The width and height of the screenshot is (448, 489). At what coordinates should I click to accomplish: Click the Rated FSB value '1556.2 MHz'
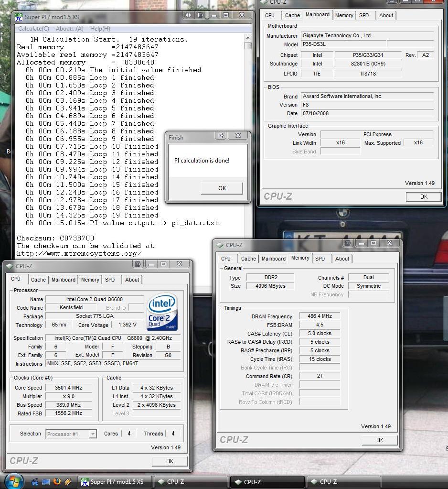click(x=69, y=413)
